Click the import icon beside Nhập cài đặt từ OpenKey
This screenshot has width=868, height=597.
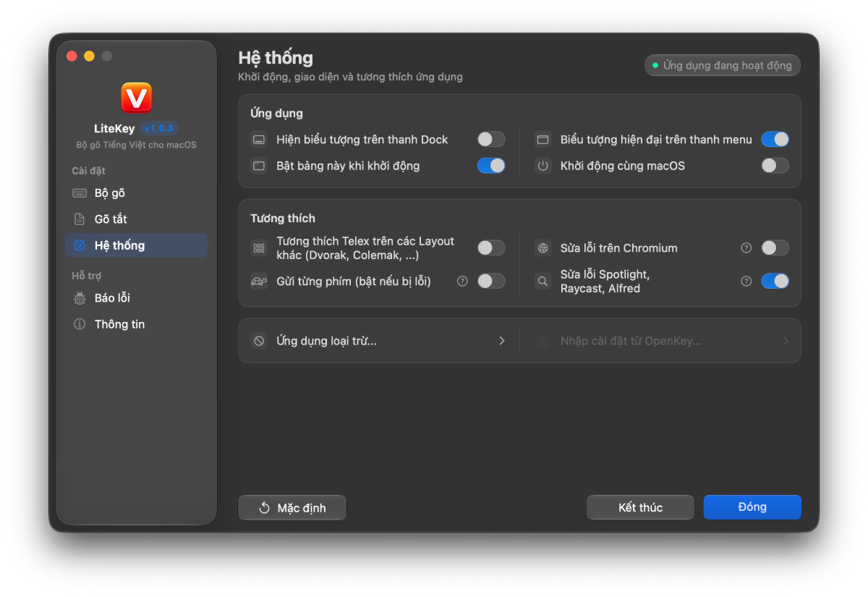[543, 341]
